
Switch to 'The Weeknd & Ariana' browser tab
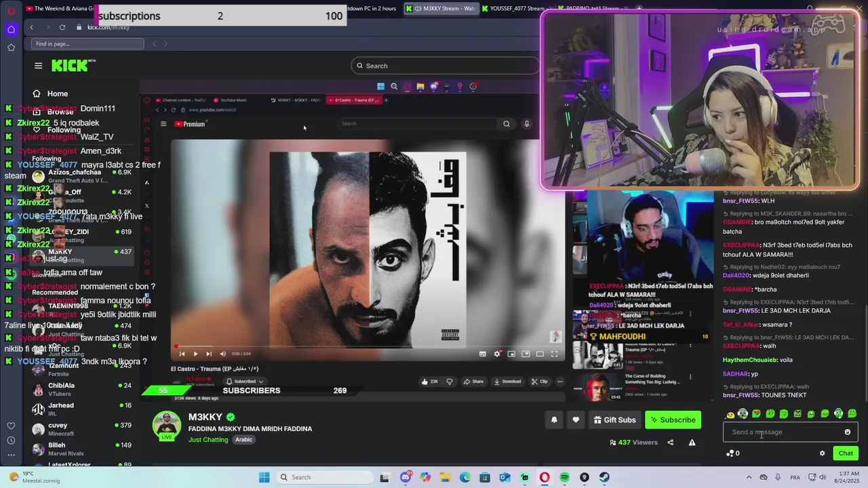(x=60, y=8)
